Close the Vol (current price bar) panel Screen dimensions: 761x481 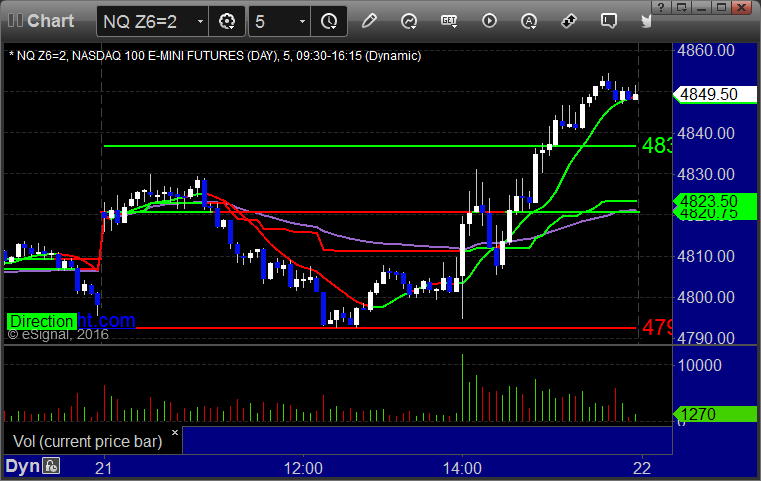175,432
